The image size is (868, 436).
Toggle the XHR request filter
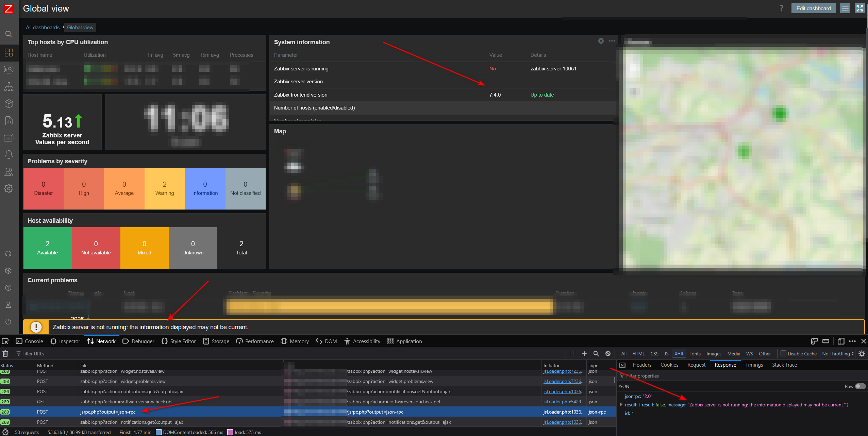[x=679, y=354]
